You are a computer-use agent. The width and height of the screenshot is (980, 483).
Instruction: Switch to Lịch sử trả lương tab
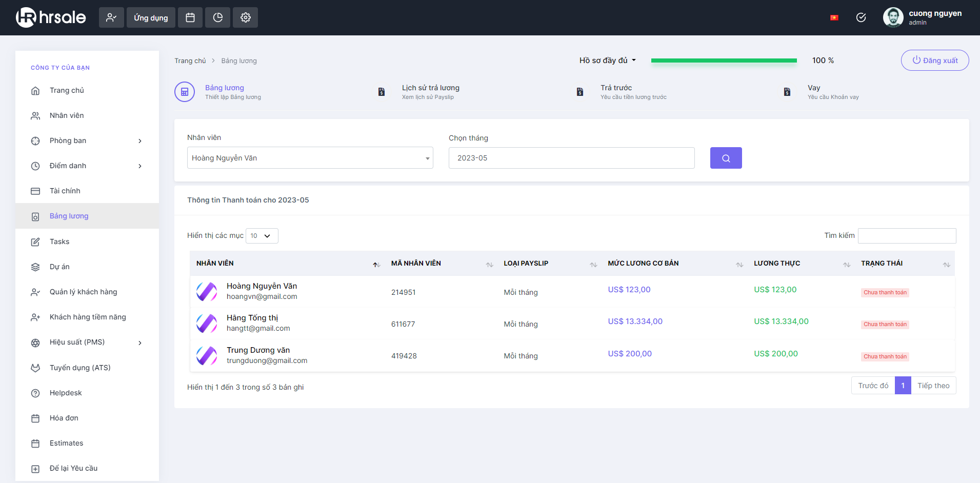430,92
